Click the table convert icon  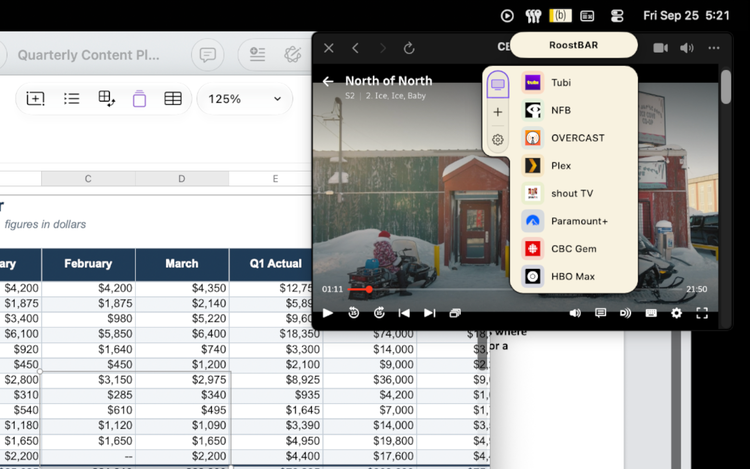tap(106, 99)
